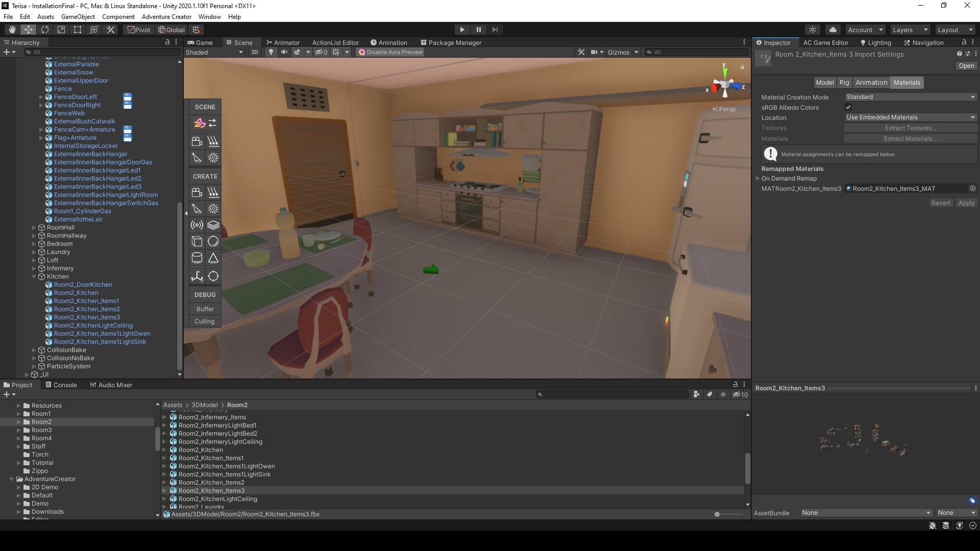This screenshot has width=980, height=551.
Task: Open the Adventure Creator menu
Action: 166,16
